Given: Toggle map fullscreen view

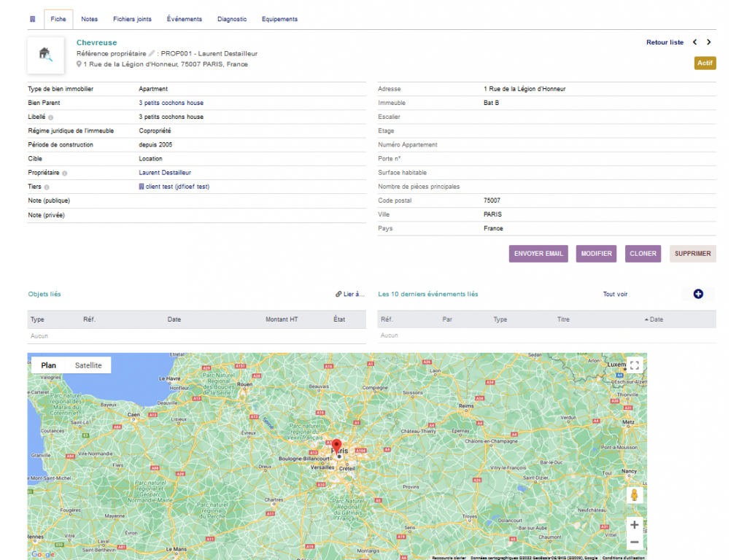Looking at the screenshot, I should [x=634, y=366].
